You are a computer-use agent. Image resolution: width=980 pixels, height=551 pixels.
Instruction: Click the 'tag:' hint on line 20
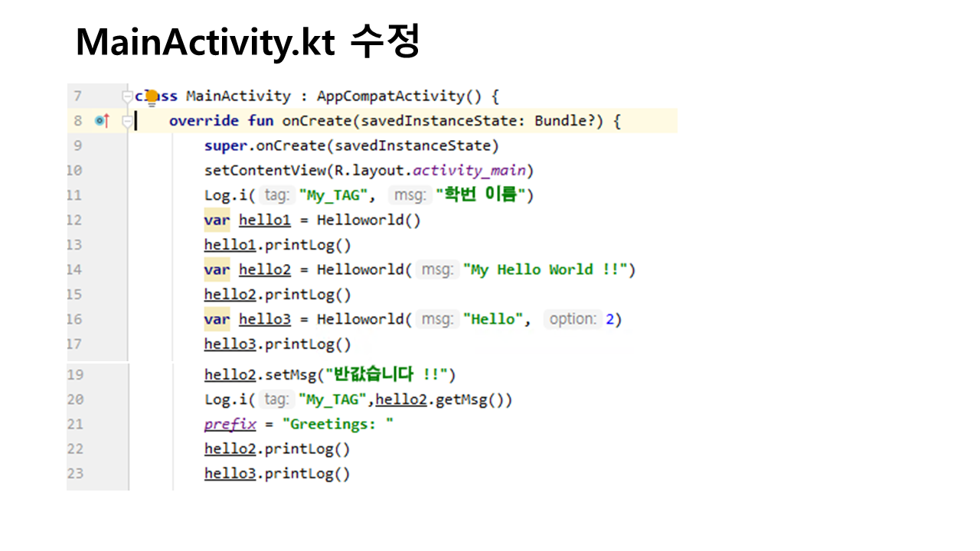coord(276,399)
